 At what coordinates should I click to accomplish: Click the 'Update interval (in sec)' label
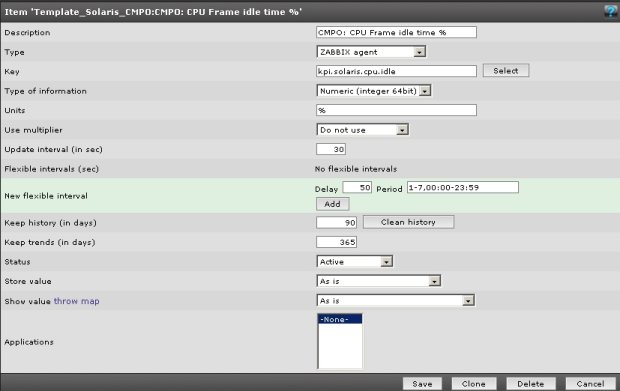[53, 149]
